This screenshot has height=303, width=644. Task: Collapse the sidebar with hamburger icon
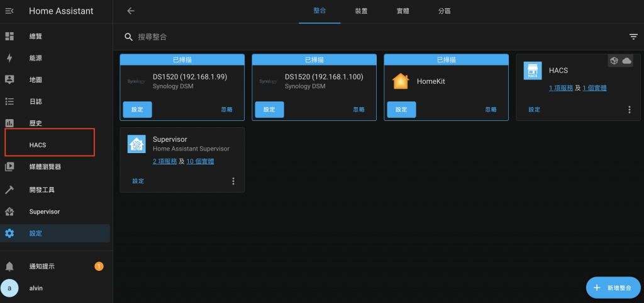click(9, 11)
